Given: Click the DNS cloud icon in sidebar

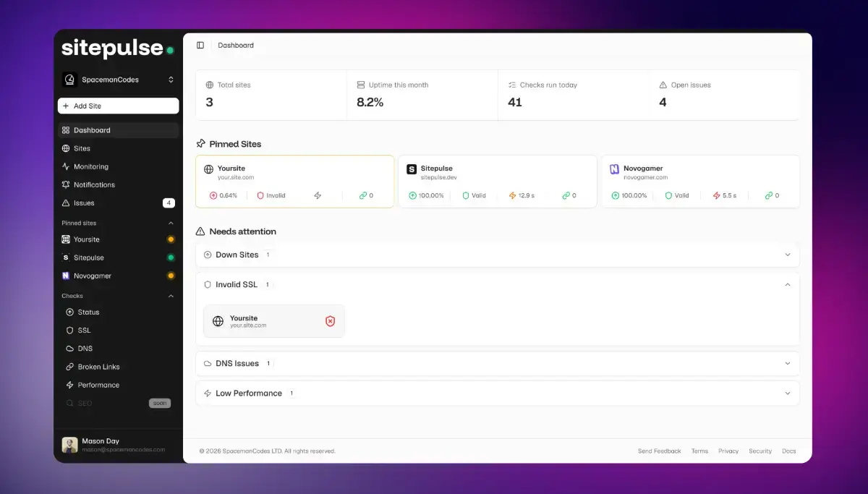Looking at the screenshot, I should tap(70, 349).
